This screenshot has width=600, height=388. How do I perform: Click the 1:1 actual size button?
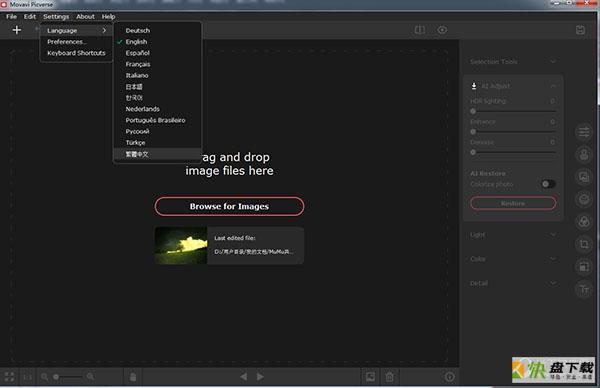pos(28,377)
